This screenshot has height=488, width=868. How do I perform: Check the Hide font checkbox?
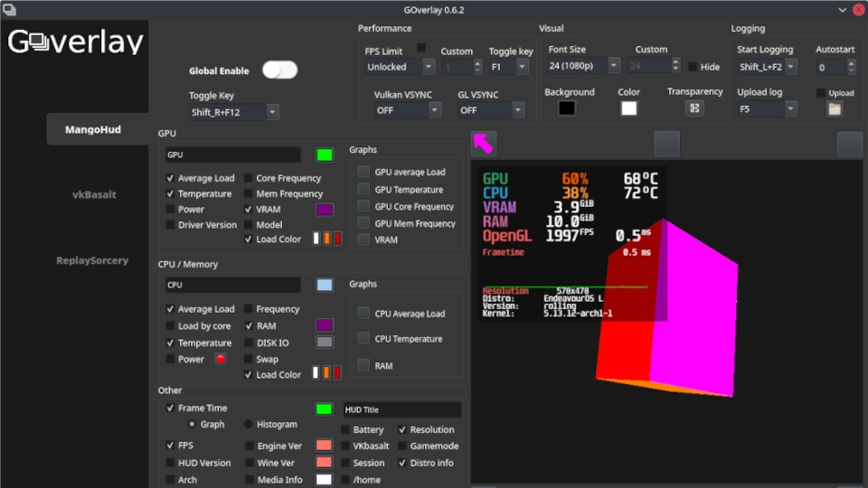click(692, 67)
